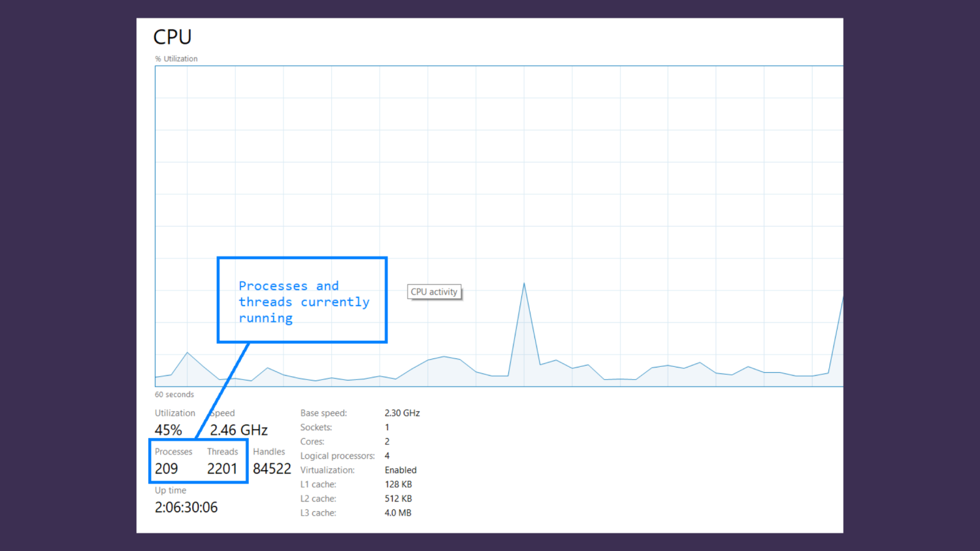
Task: Select the Threads count 2201
Action: (222, 469)
